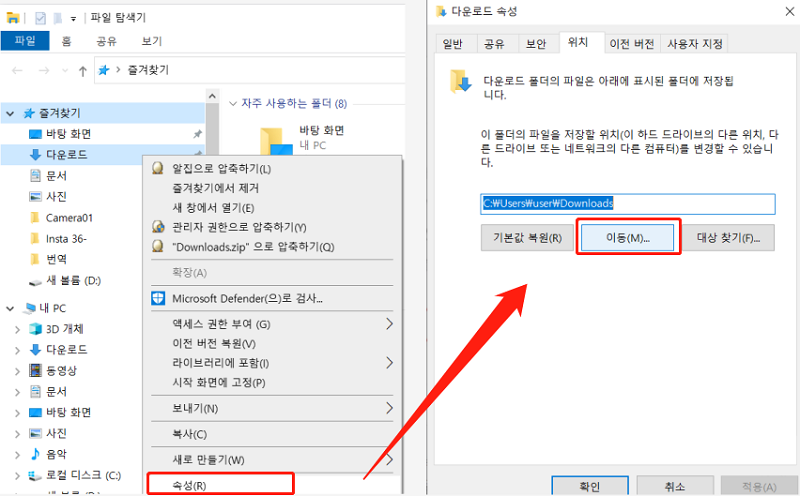Choose 시작 화면에 고정(P) menu item
This screenshot has width=800, height=496.
click(x=219, y=383)
